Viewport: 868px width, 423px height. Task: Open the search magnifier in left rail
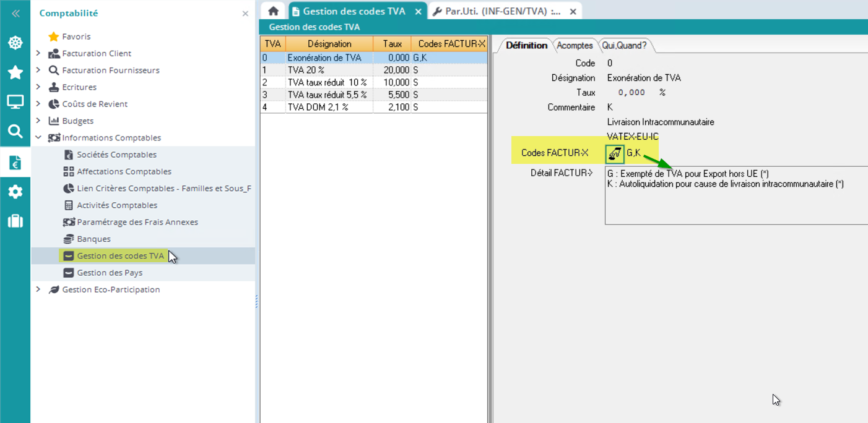[15, 131]
